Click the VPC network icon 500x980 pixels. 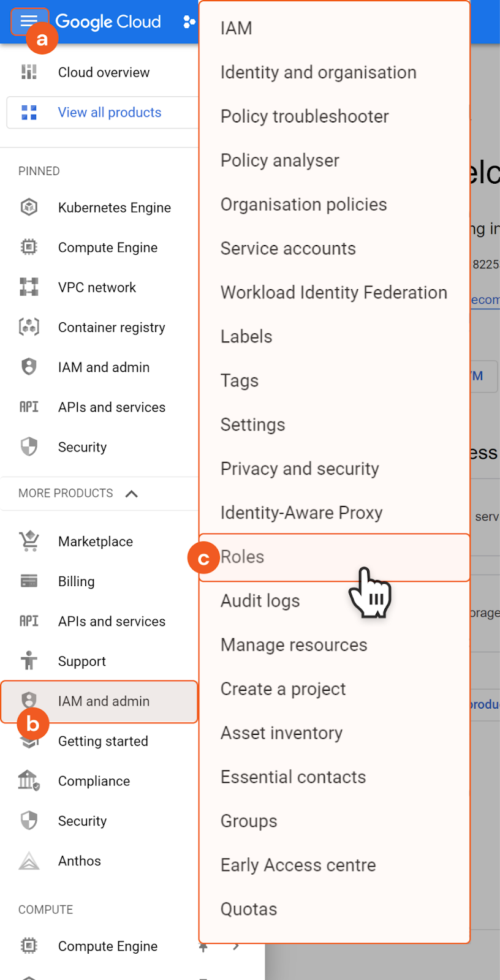(29, 287)
